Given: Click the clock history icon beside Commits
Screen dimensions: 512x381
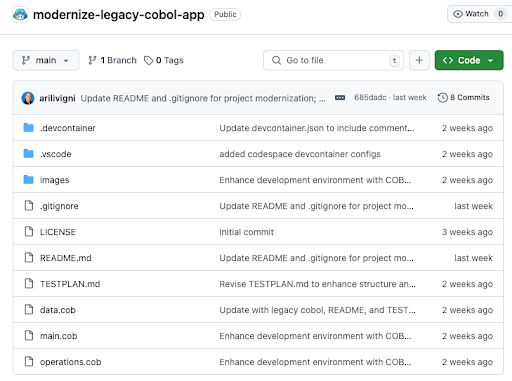Looking at the screenshot, I should (x=442, y=98).
